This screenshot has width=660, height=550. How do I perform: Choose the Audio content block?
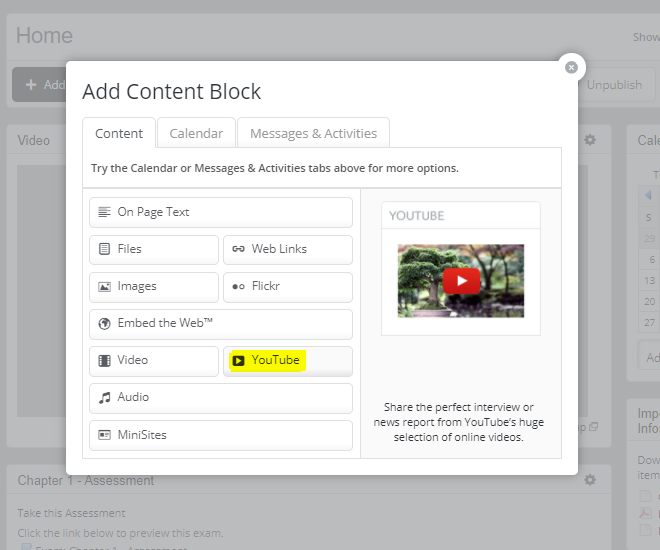coord(221,398)
